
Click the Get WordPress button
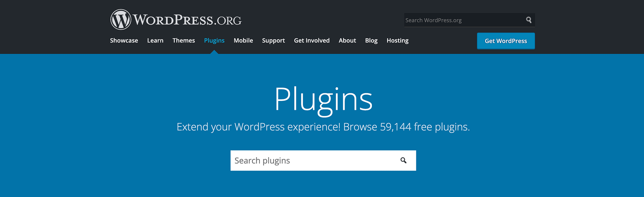506,41
